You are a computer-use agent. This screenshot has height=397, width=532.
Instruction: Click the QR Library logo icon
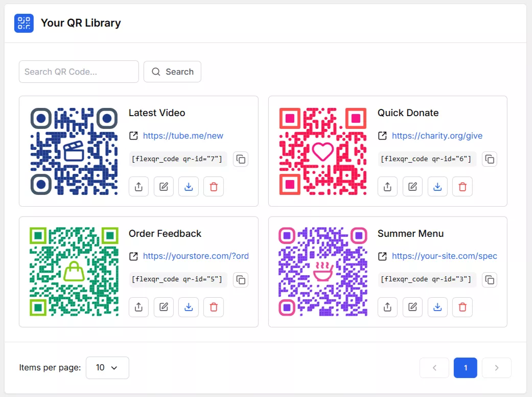click(x=24, y=23)
